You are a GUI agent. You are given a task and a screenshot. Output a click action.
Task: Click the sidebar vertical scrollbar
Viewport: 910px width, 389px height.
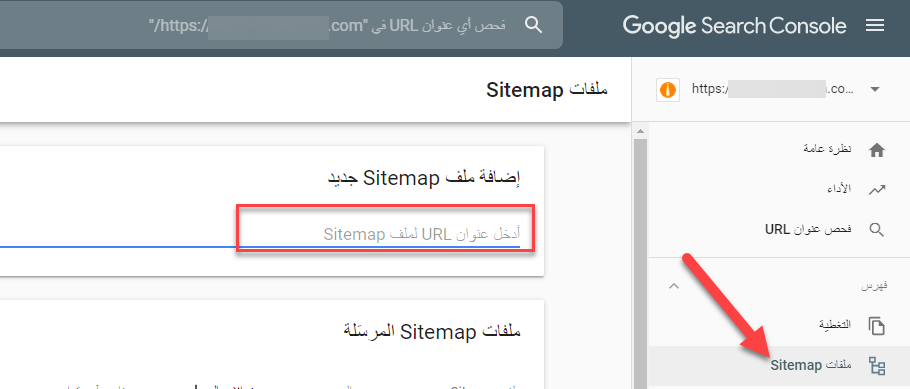pyautogui.click(x=640, y=255)
